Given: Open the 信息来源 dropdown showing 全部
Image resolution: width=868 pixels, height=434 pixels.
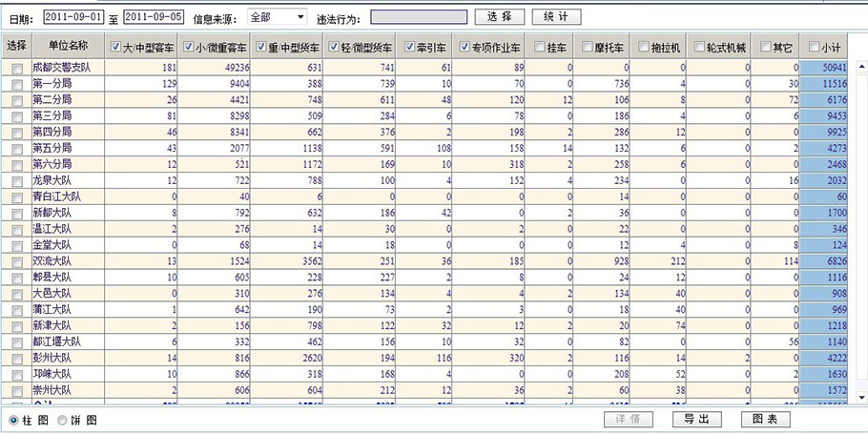Looking at the screenshot, I should pos(277,17).
